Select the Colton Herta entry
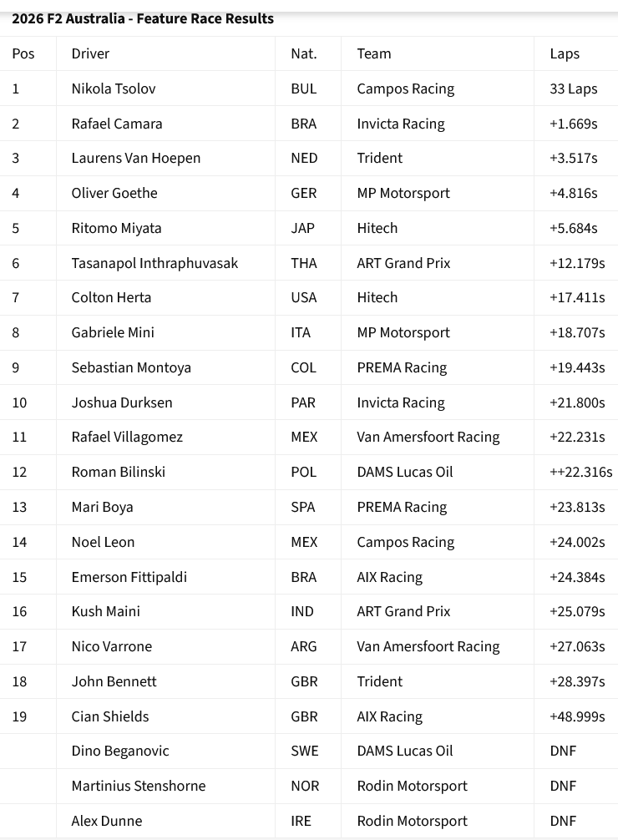The width and height of the screenshot is (618, 840). [x=111, y=297]
